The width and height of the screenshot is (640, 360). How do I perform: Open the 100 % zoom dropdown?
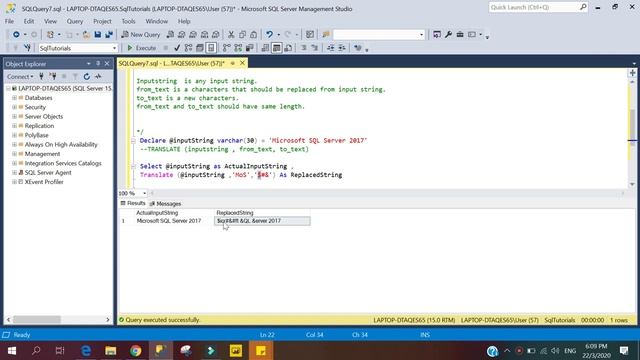144,193
